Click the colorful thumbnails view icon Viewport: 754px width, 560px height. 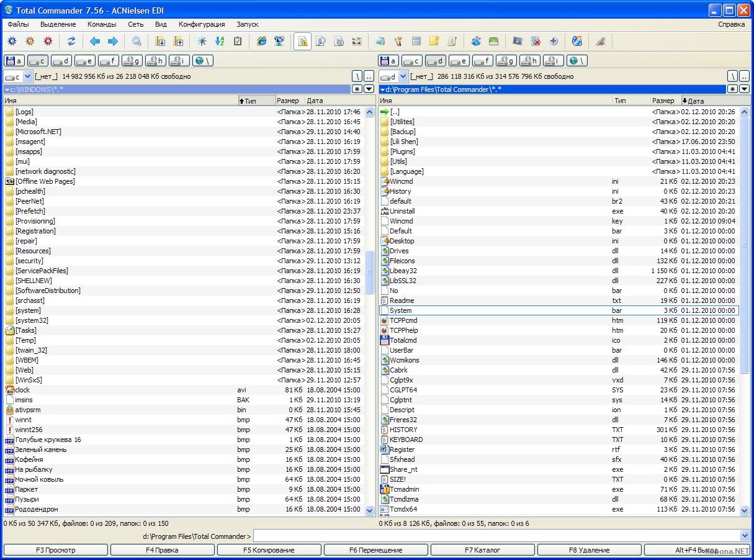point(357,42)
